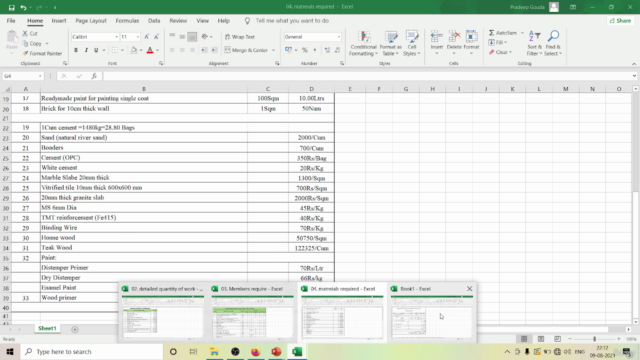Click the Windows Start button

coord(10,351)
